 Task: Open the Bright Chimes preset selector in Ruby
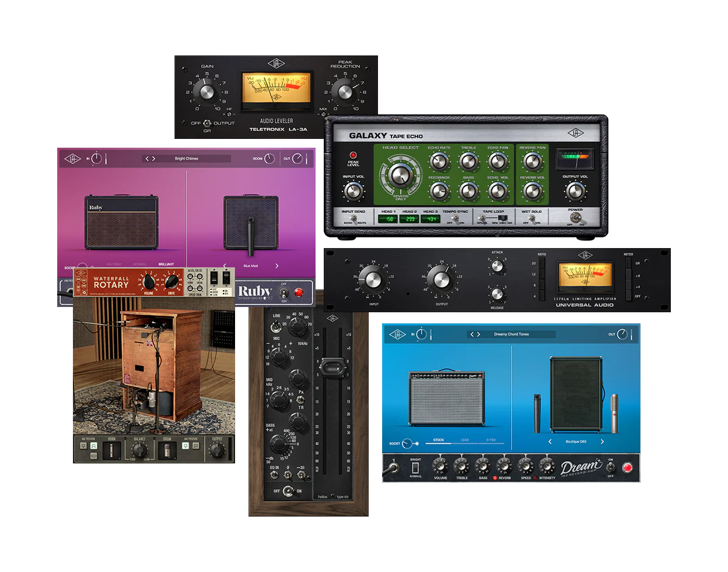pos(187,158)
